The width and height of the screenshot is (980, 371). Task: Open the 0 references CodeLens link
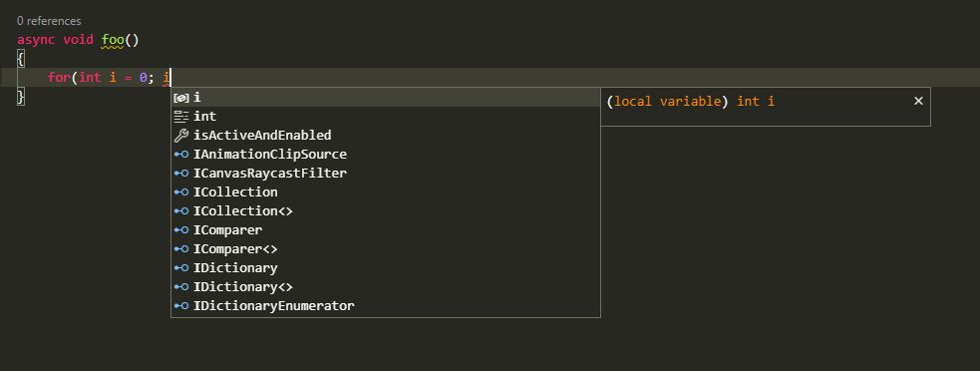tap(49, 21)
